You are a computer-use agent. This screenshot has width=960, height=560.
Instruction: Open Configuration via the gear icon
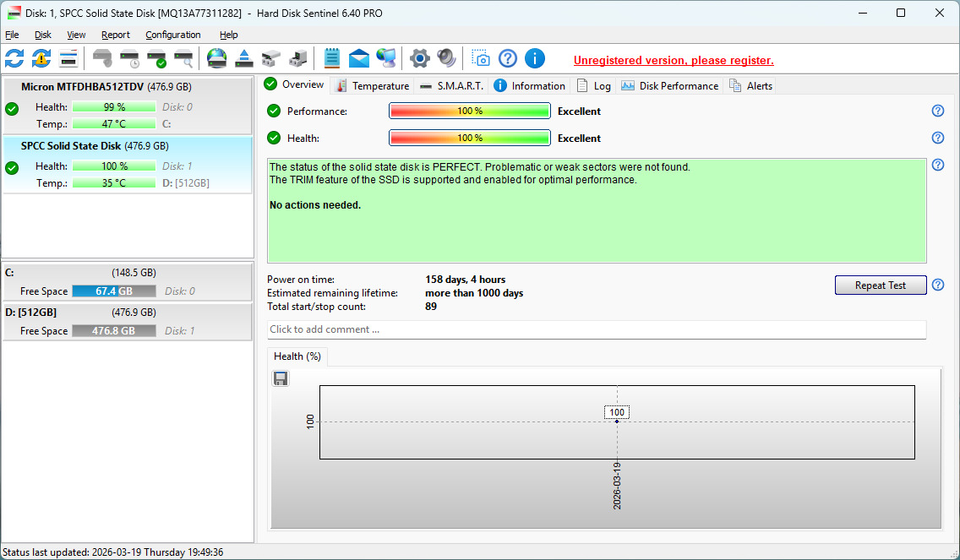(419, 59)
